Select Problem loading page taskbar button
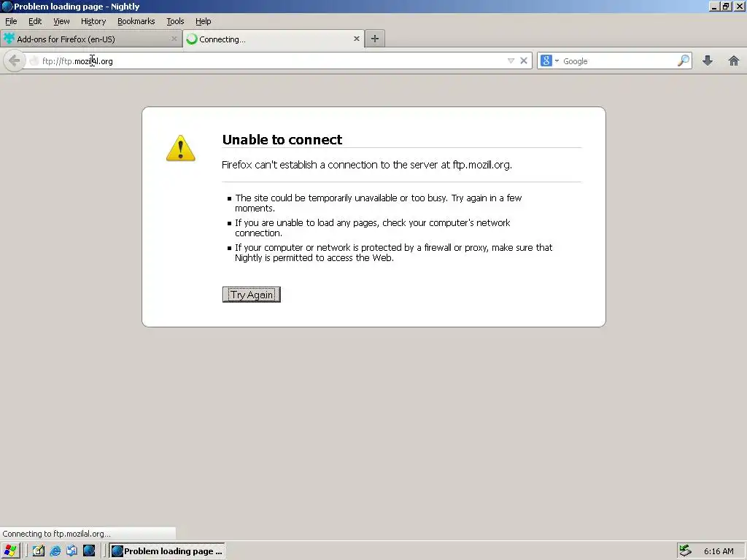 pyautogui.click(x=167, y=551)
